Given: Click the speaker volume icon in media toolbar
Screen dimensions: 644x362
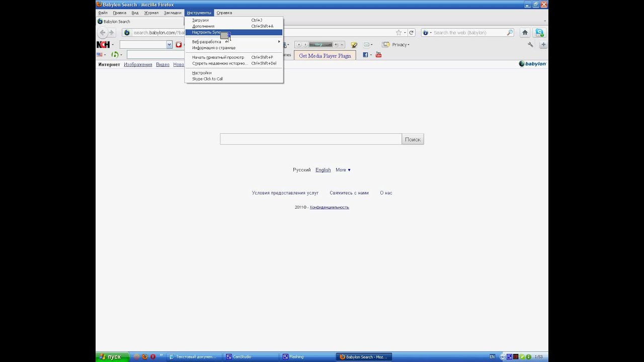Looking at the screenshot, I should (336, 45).
